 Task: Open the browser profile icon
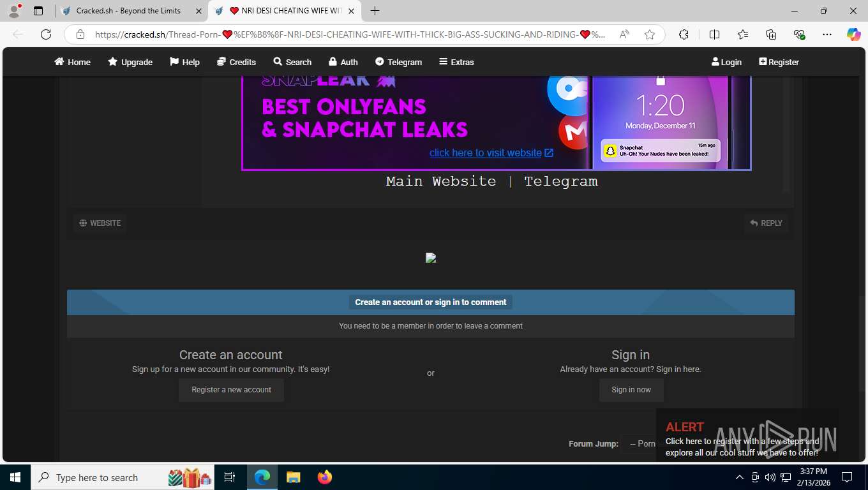(x=14, y=11)
